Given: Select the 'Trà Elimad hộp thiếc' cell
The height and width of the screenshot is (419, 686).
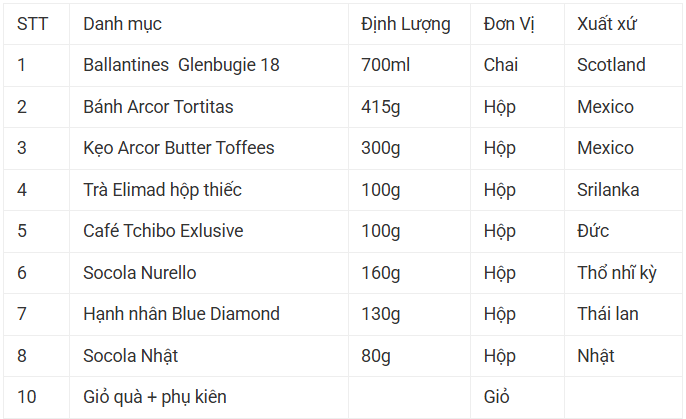Looking at the screenshot, I should (162, 190).
